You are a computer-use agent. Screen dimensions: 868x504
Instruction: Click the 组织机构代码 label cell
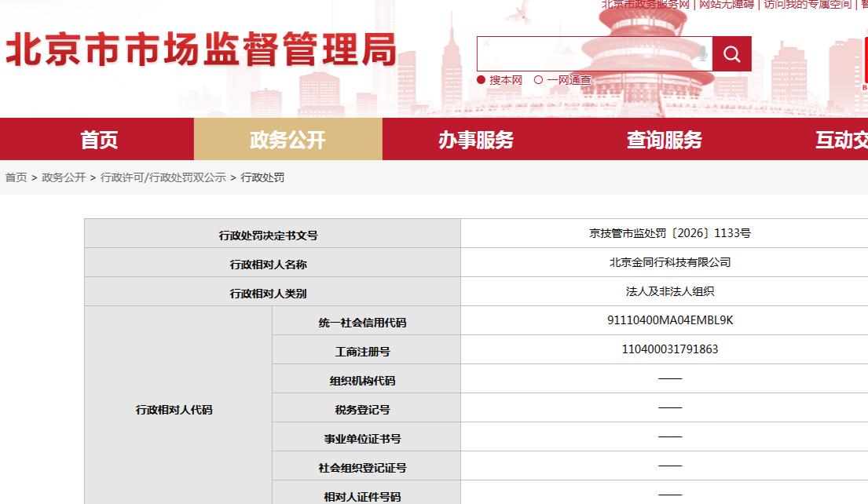367,379
